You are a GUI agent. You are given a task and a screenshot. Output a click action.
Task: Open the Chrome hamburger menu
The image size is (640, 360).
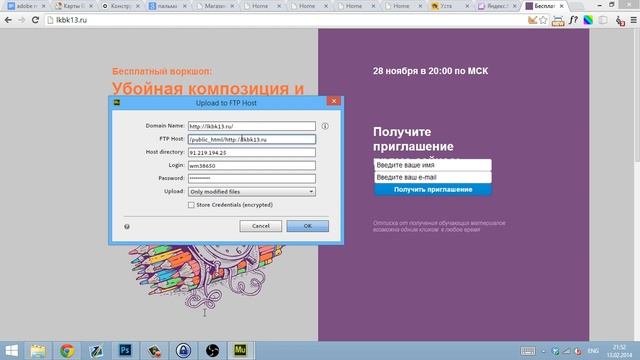click(x=633, y=20)
